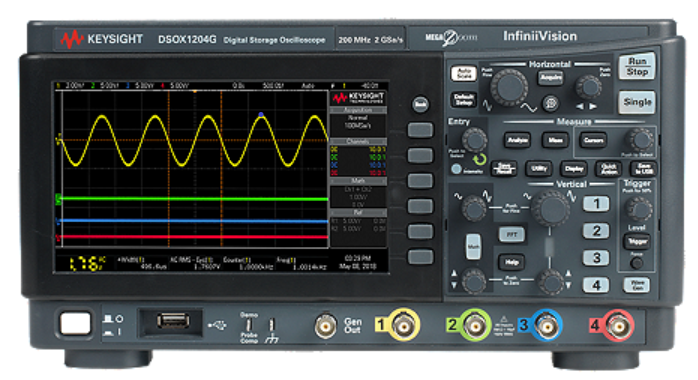The width and height of the screenshot is (698, 380).
Task: Click the large Horizontal time scale knob
Action: [x=510, y=87]
